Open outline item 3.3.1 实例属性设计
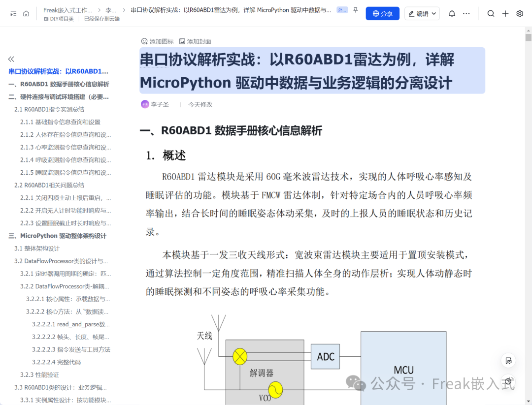 pyautogui.click(x=66, y=400)
